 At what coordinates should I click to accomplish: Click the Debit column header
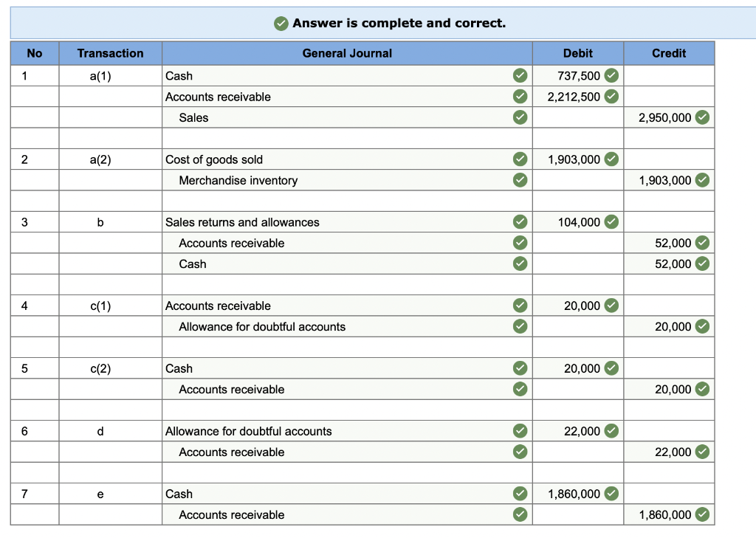[x=577, y=53]
